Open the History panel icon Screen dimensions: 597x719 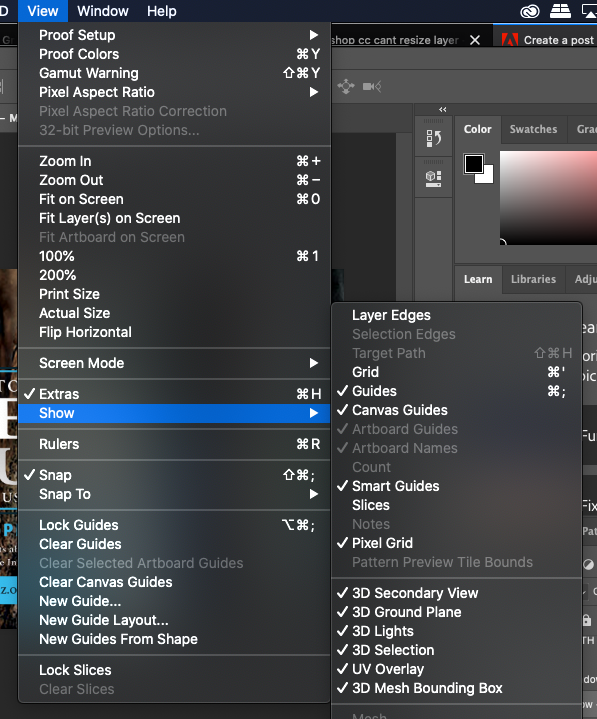click(x=433, y=138)
